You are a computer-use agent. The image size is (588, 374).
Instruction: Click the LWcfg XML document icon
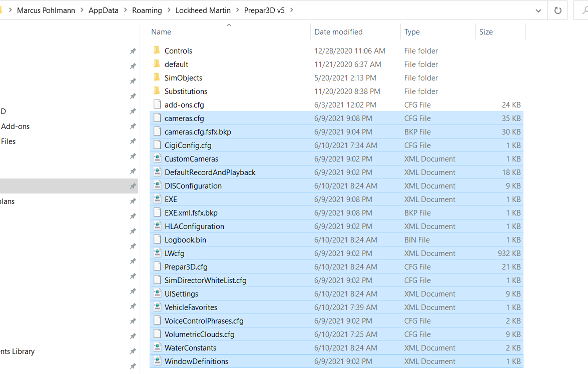[158, 252]
